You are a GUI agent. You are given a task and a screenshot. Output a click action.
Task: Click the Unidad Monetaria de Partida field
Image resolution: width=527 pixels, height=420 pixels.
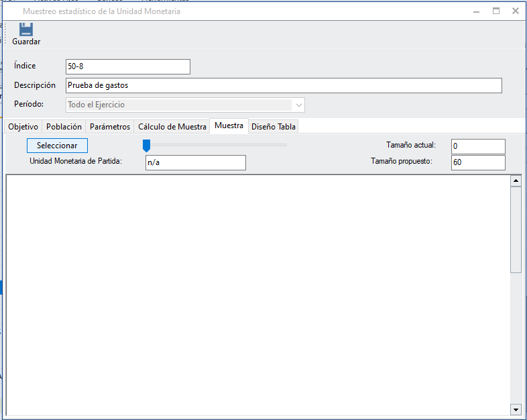(x=195, y=162)
